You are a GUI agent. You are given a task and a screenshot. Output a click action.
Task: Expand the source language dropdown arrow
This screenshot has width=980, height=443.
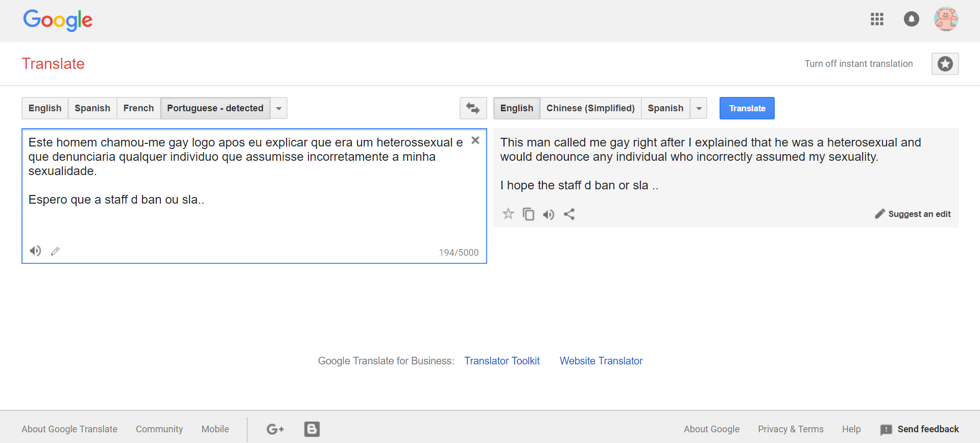click(x=279, y=108)
